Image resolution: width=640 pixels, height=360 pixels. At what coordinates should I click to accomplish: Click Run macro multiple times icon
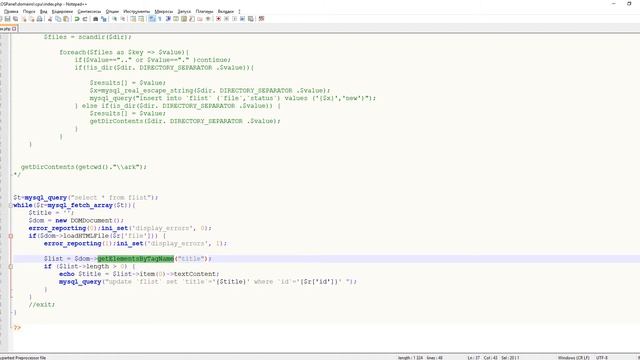point(242,19)
